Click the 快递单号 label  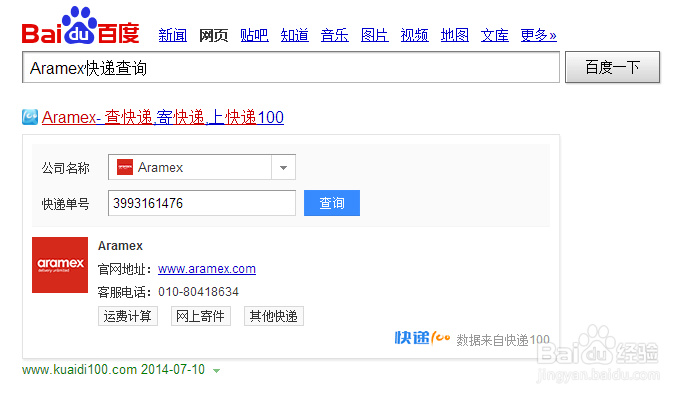tap(66, 204)
